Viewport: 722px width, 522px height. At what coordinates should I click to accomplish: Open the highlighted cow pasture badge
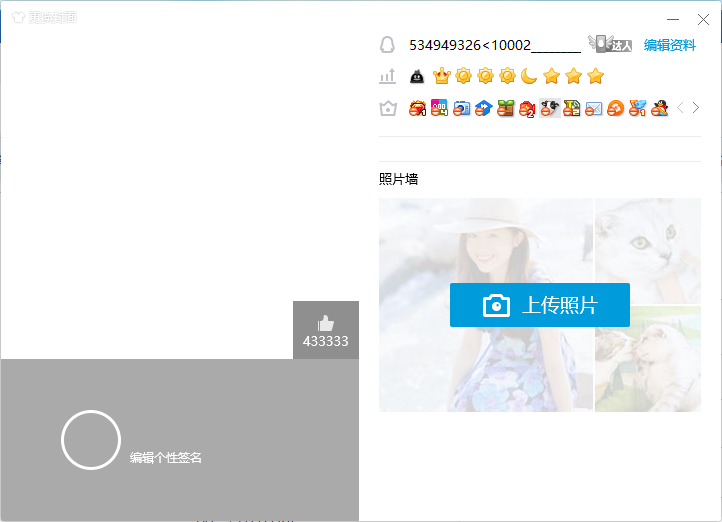(x=550, y=108)
